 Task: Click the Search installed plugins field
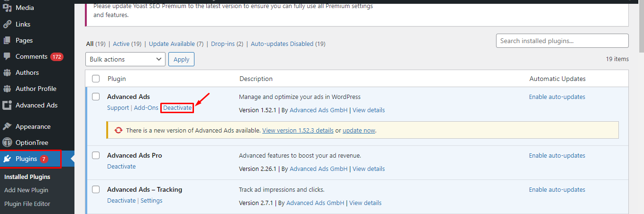(x=562, y=41)
